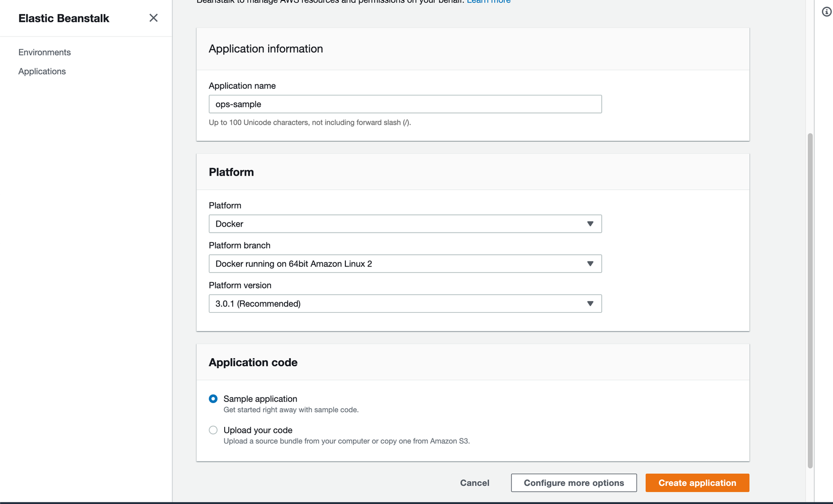The width and height of the screenshot is (833, 504).
Task: Open the 3.0.1 (Recommended) version dropdown
Action: [x=404, y=304]
